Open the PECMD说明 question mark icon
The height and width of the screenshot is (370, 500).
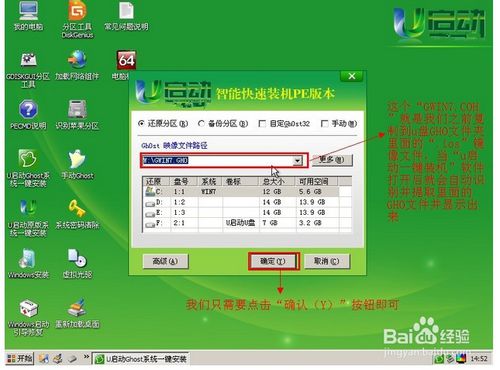coord(28,115)
